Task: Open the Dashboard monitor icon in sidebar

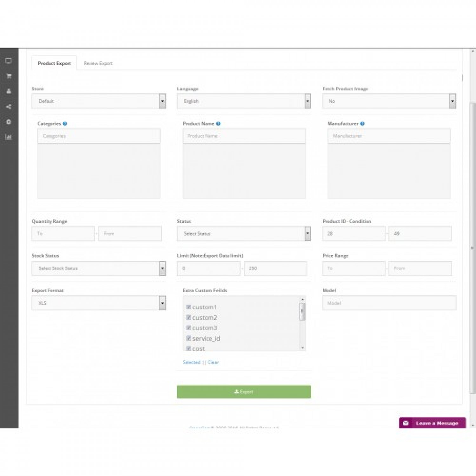Action: pos(9,61)
